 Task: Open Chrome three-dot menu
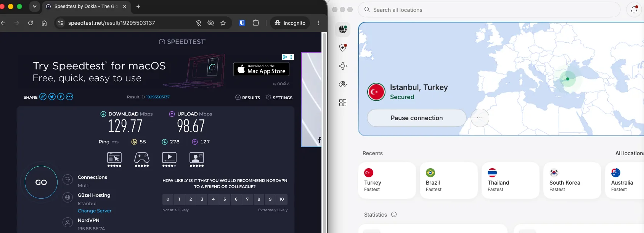point(318,23)
